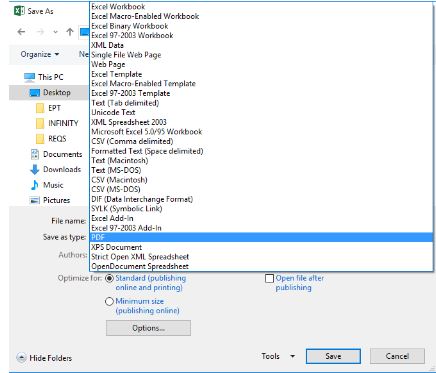Click the Downloads blue arrow icon
Image resolution: width=436 pixels, height=373 pixels.
click(x=35, y=169)
